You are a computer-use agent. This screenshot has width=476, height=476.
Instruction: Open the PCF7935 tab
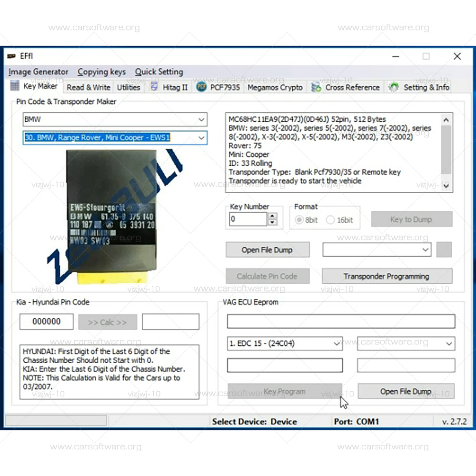[x=218, y=88]
